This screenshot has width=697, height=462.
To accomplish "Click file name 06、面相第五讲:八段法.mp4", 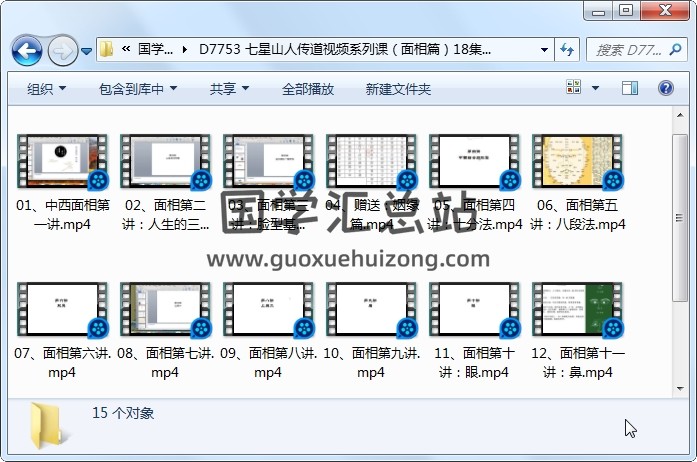I will click(577, 214).
